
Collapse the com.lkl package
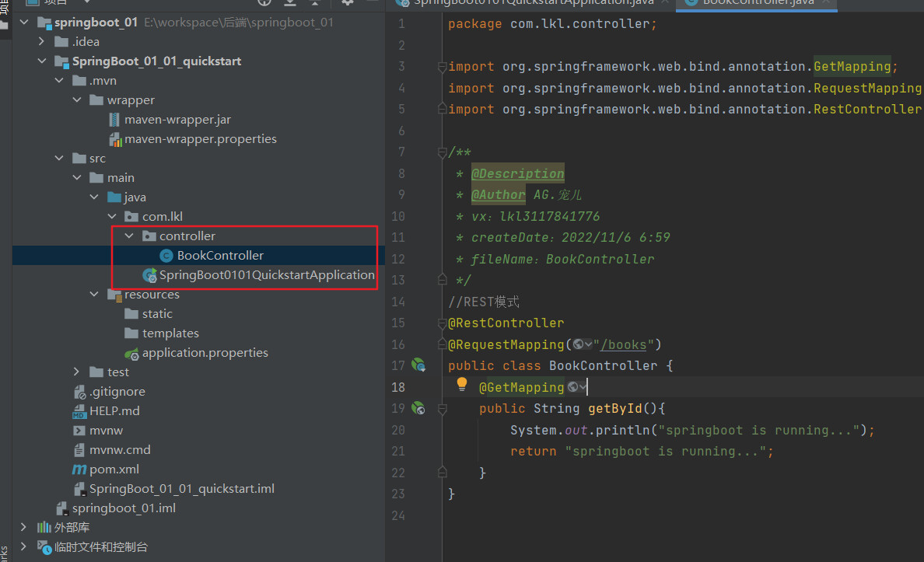coord(112,217)
